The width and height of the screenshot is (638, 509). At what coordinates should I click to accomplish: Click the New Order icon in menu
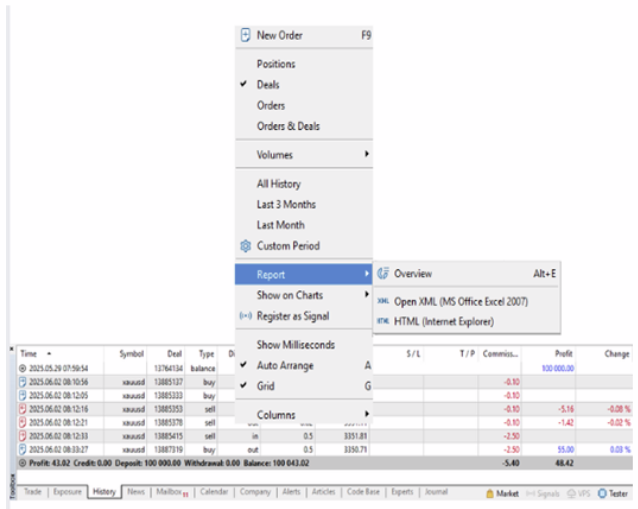245,35
